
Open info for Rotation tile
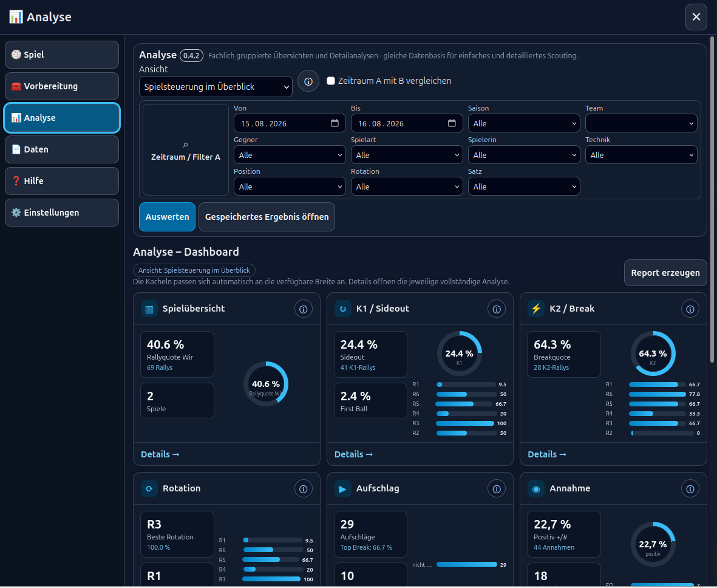tap(303, 489)
